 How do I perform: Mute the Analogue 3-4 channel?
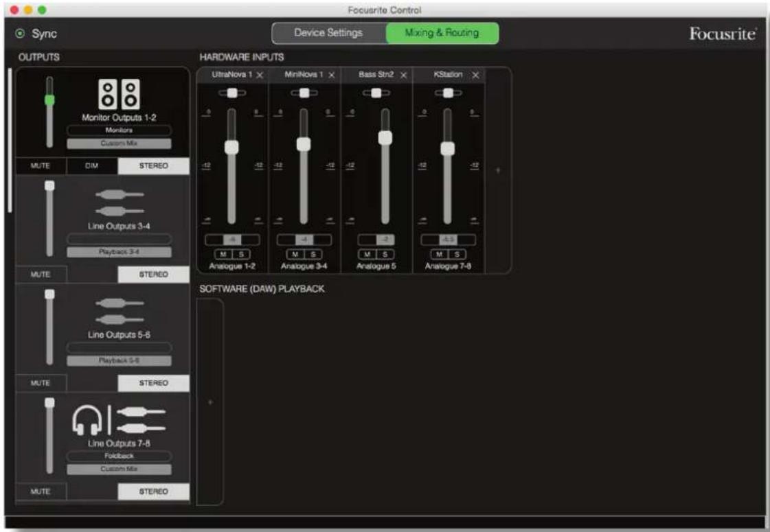pos(295,254)
